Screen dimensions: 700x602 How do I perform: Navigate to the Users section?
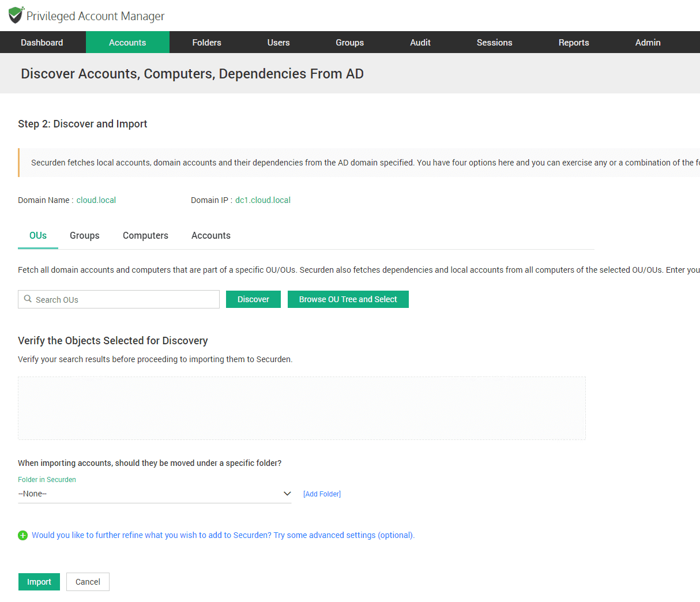coord(279,43)
